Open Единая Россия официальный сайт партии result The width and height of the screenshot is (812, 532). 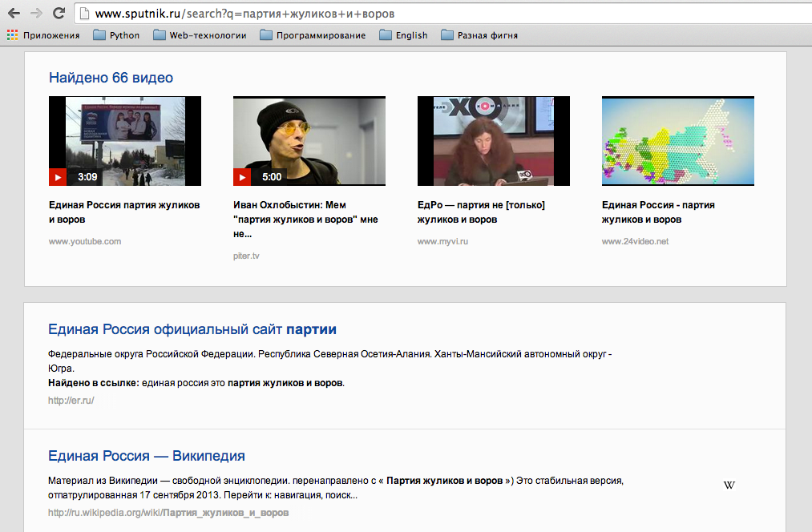pos(192,329)
